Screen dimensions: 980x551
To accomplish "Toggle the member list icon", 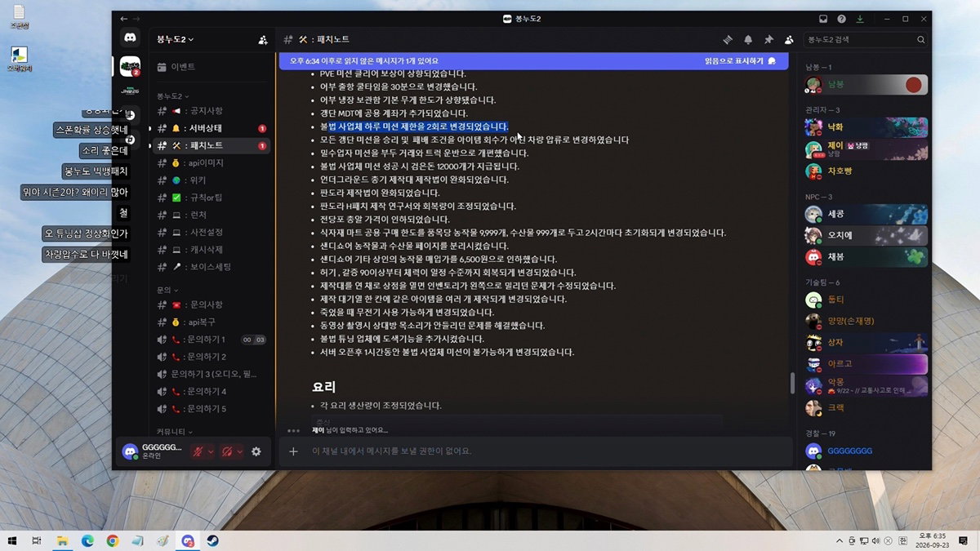I will [789, 39].
